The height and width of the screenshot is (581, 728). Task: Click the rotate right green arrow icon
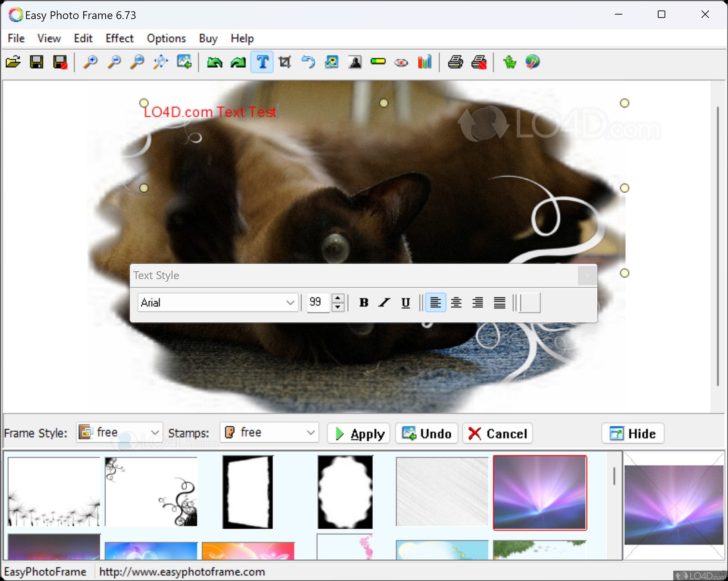click(238, 62)
